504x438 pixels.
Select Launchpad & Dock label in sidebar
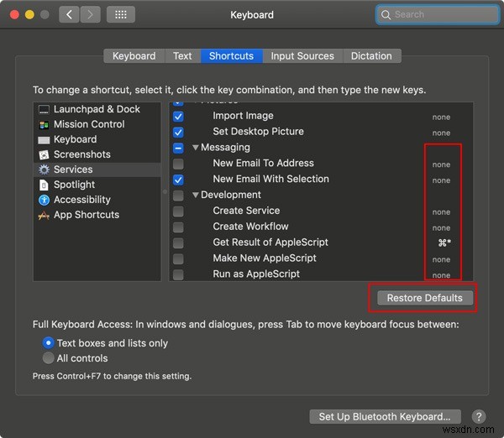97,109
